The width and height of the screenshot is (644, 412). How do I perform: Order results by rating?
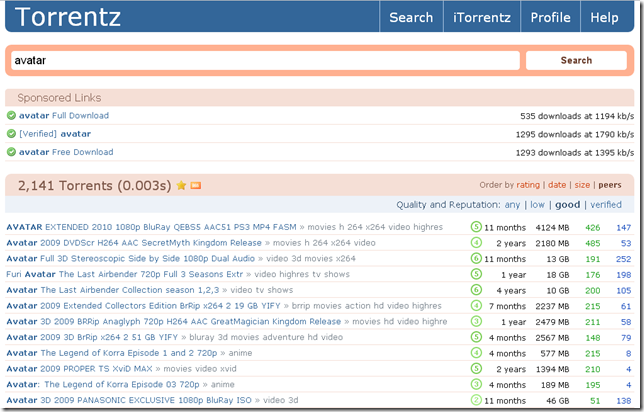tap(528, 185)
